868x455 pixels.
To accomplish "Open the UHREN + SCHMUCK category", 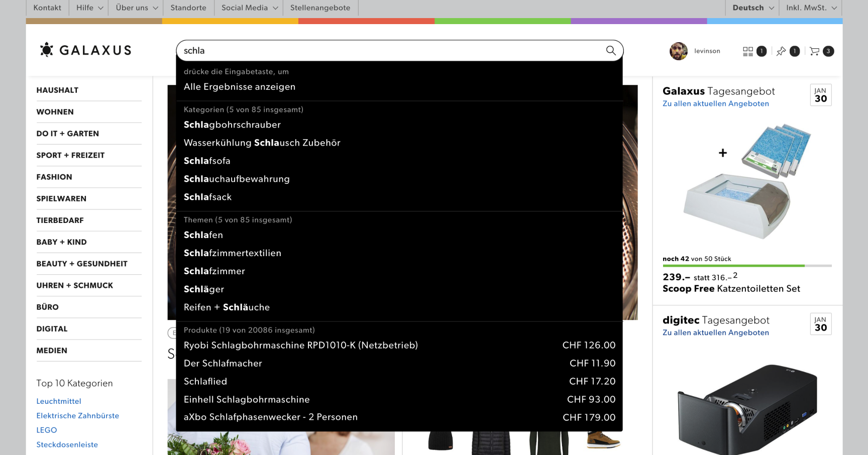I will point(74,285).
